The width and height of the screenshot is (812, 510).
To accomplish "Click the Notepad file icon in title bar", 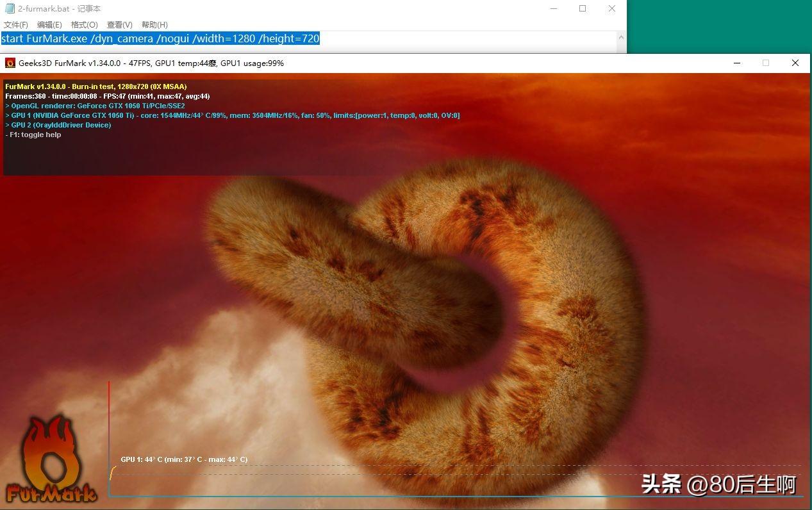I will 10,9.
